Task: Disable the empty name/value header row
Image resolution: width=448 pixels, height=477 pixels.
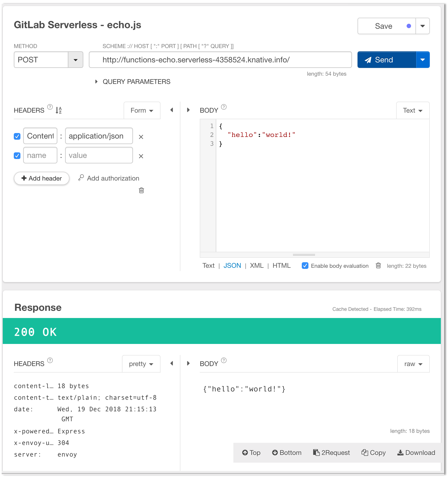Action: (x=17, y=155)
